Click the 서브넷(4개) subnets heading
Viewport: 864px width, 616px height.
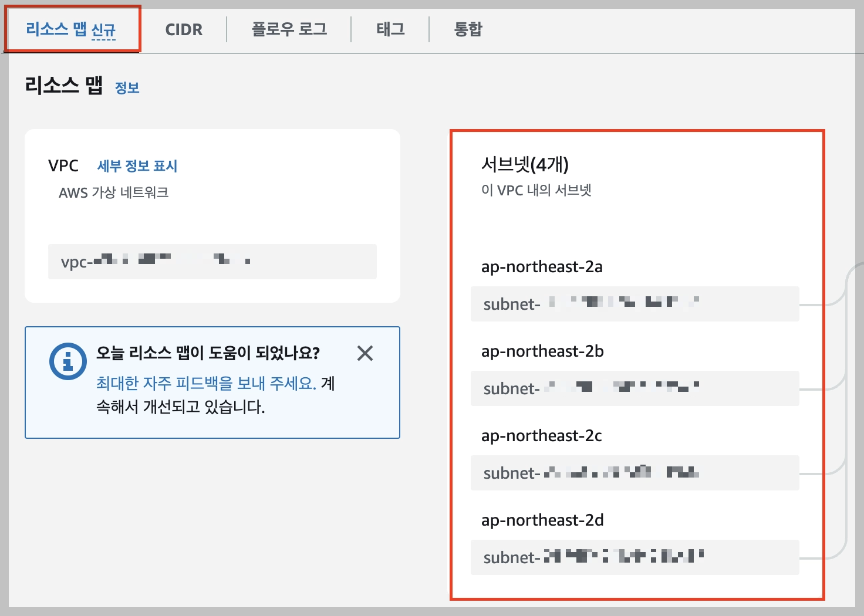tap(527, 165)
